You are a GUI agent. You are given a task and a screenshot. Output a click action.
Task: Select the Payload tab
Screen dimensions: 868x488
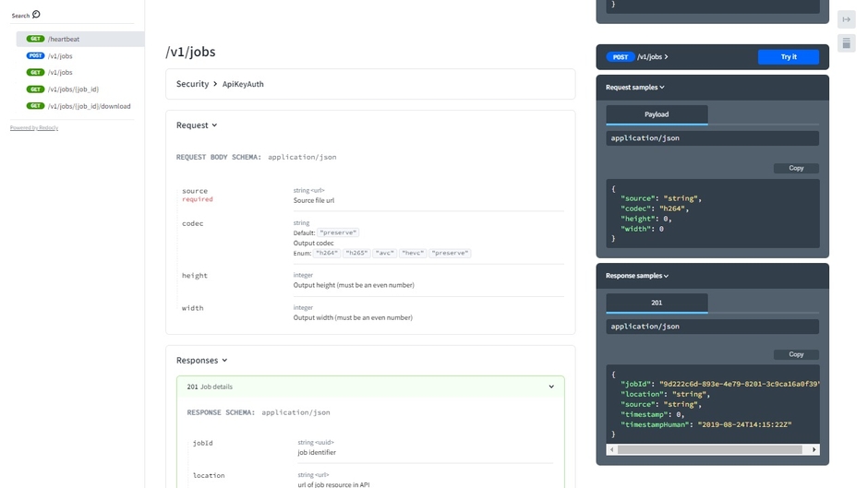657,114
